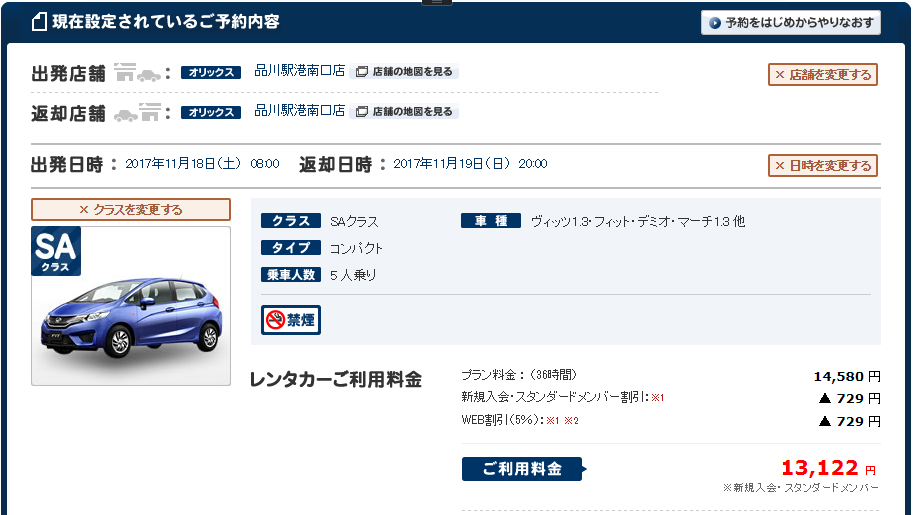This screenshot has height=515, width=914.
Task: Click the 乗車人数 label tag
Action: click(291, 274)
